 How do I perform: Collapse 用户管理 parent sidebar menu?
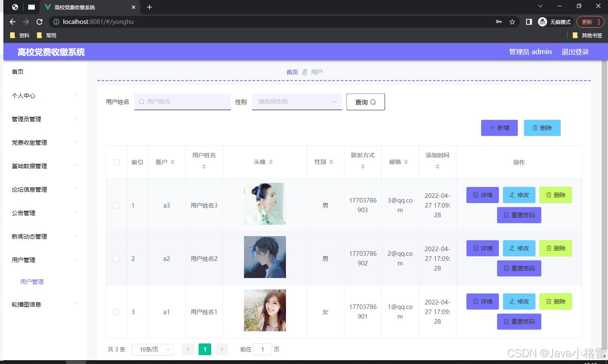coord(45,260)
